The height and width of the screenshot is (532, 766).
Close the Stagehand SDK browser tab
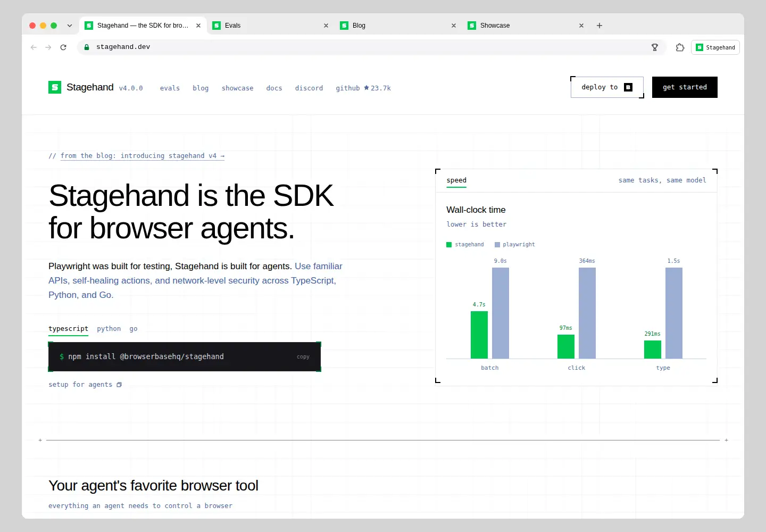pyautogui.click(x=198, y=26)
